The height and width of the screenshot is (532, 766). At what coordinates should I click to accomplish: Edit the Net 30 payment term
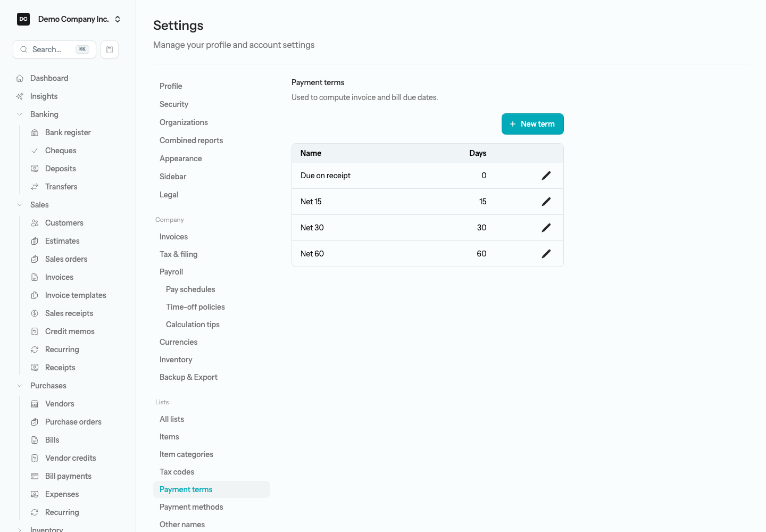pos(546,228)
